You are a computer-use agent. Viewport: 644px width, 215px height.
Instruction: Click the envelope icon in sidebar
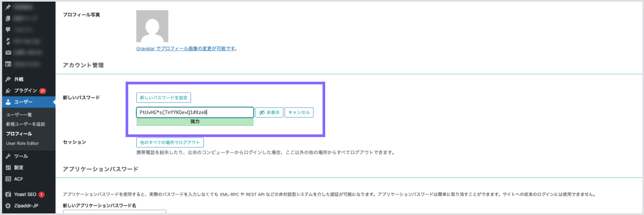point(9,53)
